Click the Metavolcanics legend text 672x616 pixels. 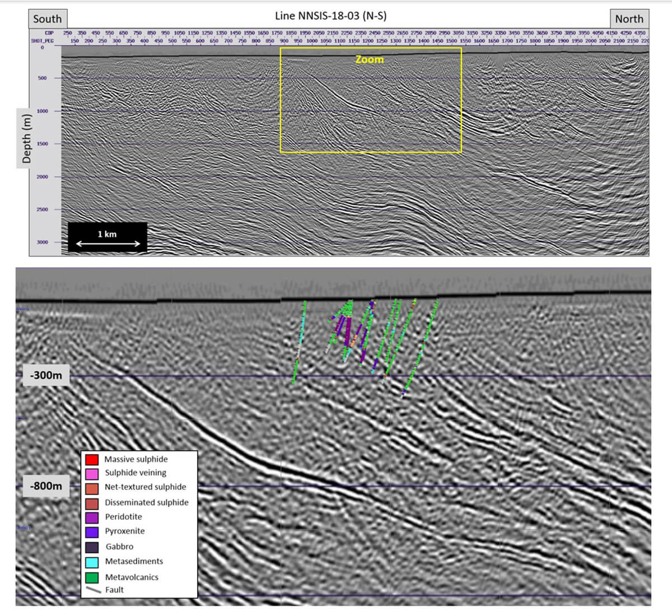132,577
